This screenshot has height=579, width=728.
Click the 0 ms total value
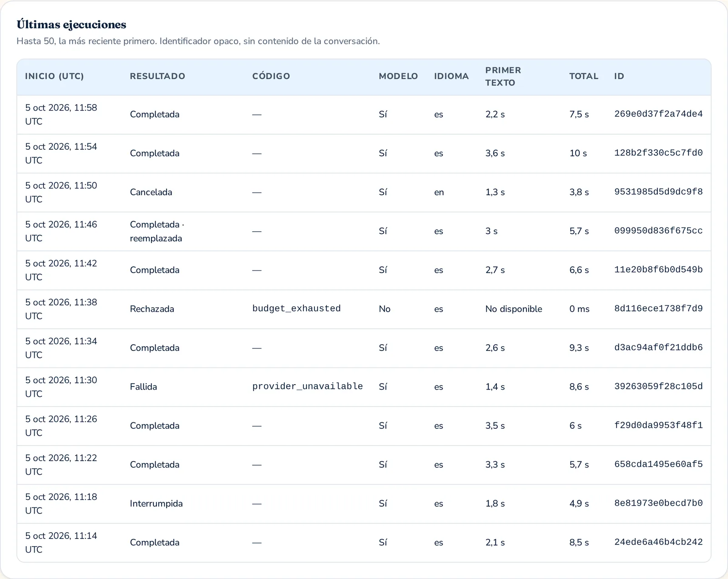pyautogui.click(x=579, y=309)
